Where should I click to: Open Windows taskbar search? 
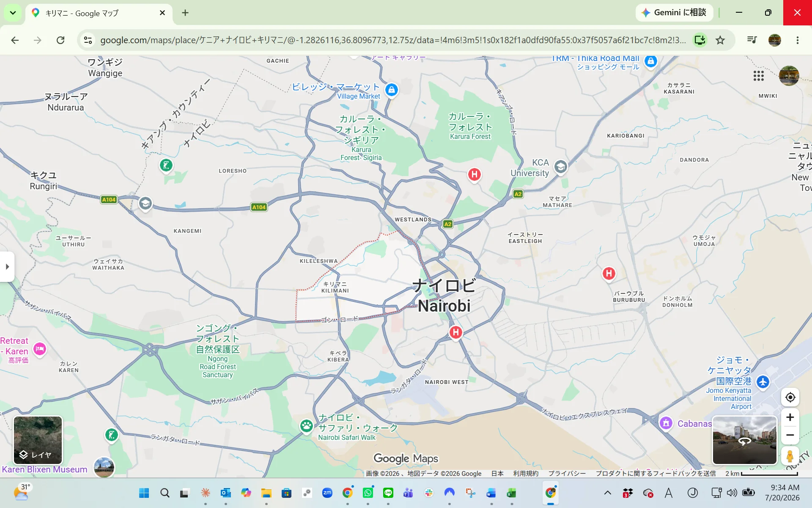tap(165, 493)
